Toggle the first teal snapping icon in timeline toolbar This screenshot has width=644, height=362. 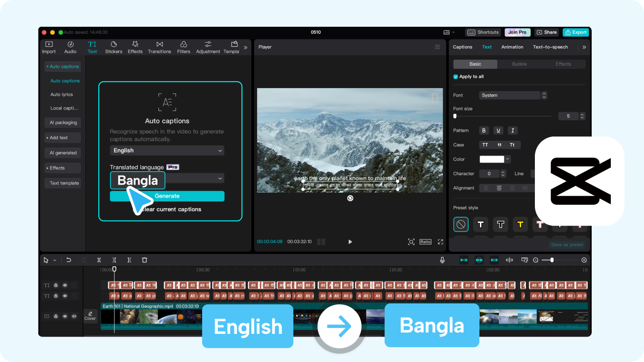click(464, 260)
